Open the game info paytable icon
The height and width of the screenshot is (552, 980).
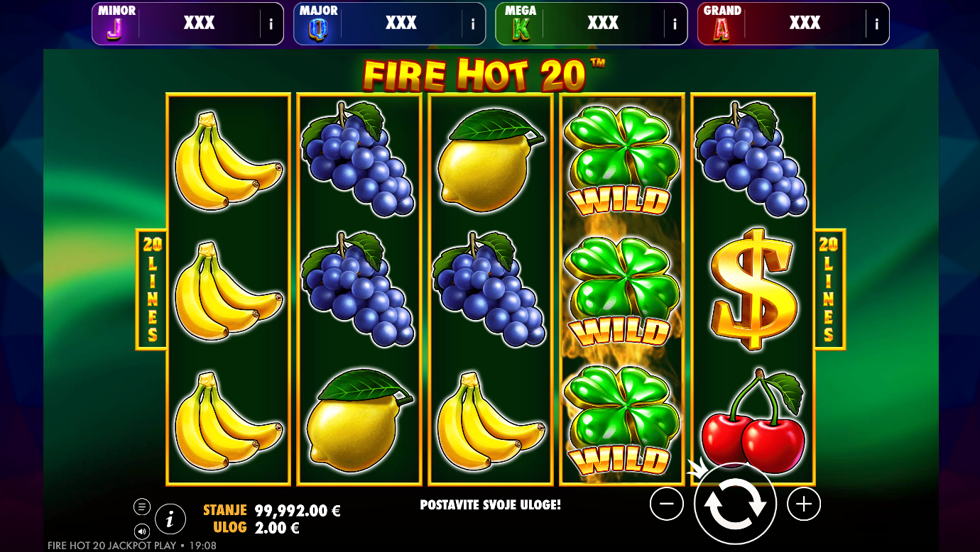point(170,519)
